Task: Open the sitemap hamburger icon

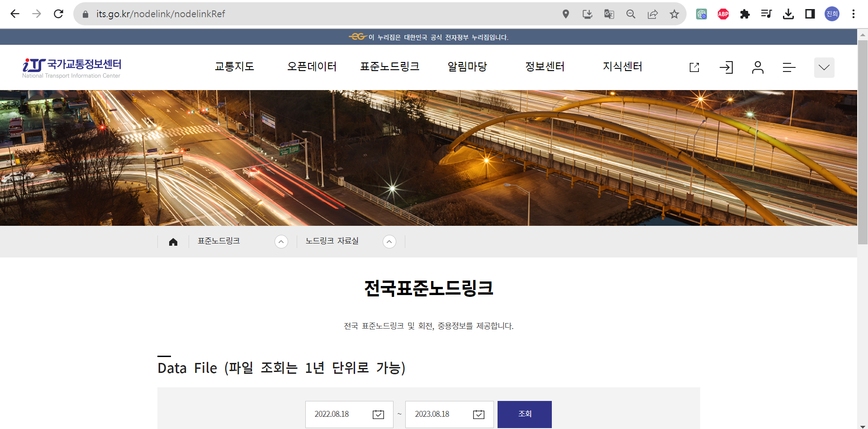Action: [x=789, y=67]
